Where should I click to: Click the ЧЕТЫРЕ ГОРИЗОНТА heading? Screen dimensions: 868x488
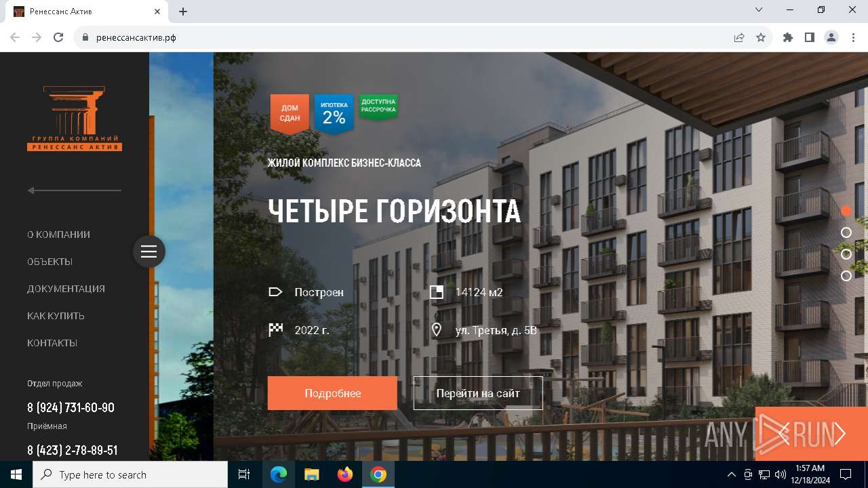pos(395,211)
